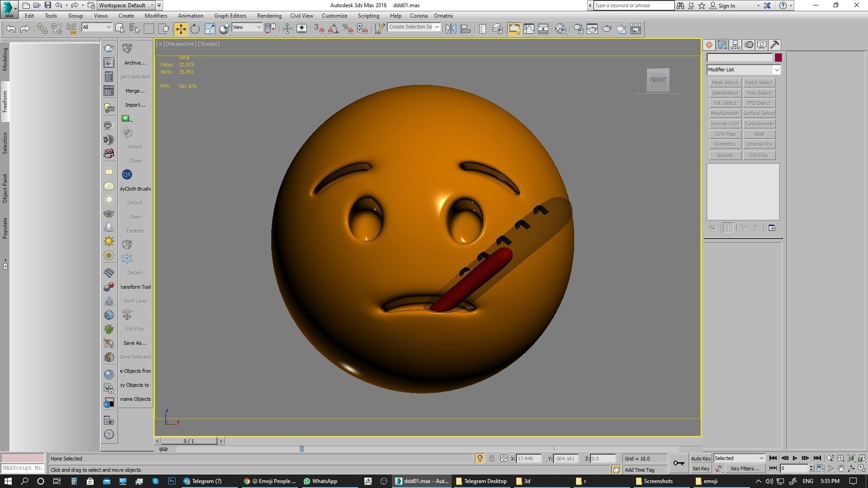Open the Workspace Default dropdown
868x488 pixels.
[x=127, y=5]
